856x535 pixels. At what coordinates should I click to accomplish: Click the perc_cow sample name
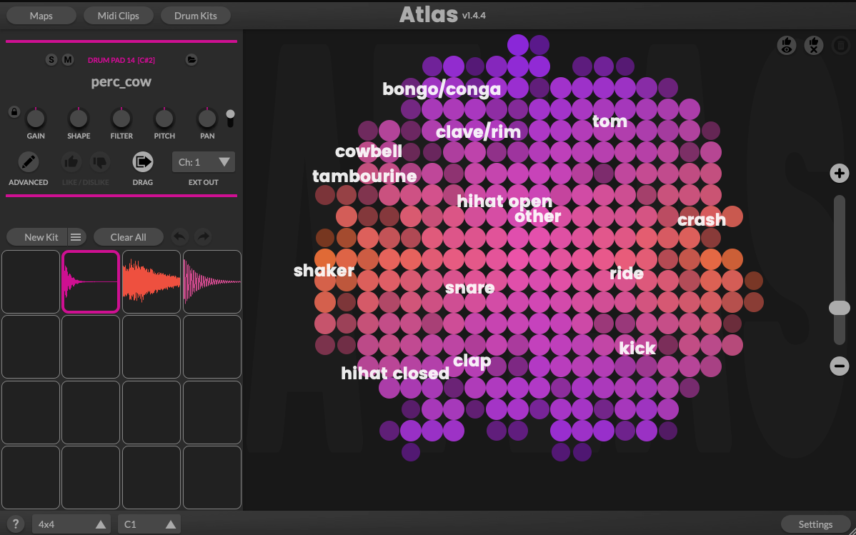[121, 82]
